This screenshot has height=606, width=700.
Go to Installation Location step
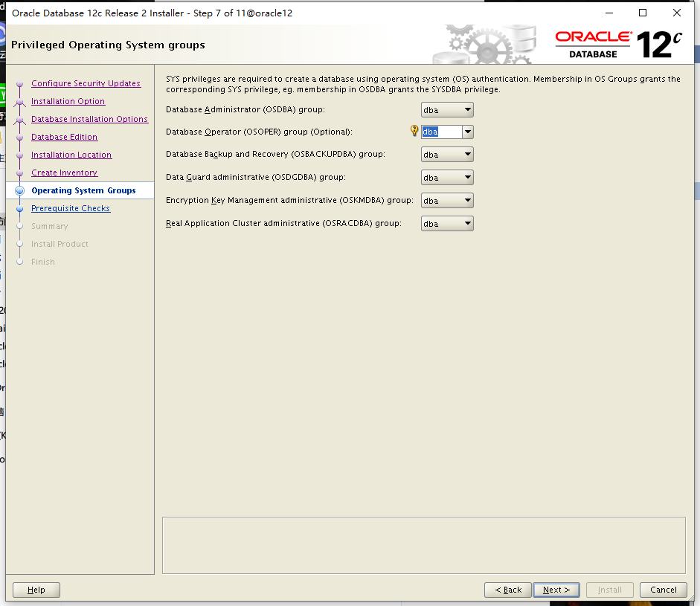tap(71, 155)
